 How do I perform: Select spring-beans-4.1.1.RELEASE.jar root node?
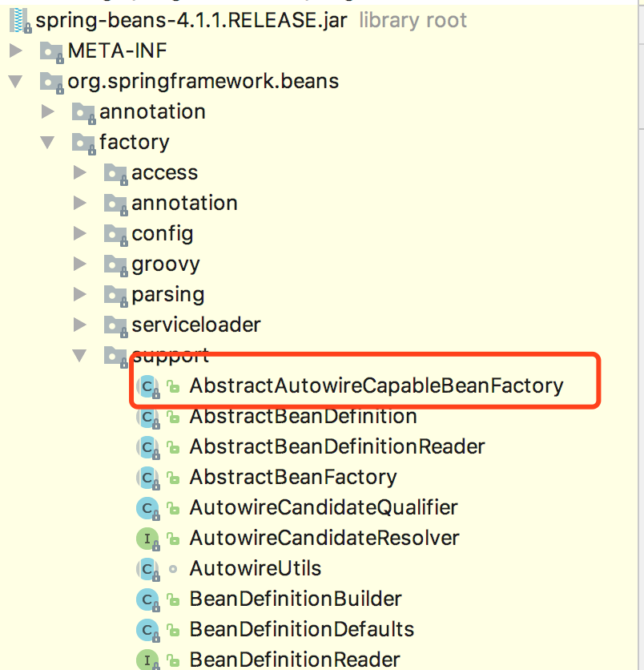tap(191, 21)
